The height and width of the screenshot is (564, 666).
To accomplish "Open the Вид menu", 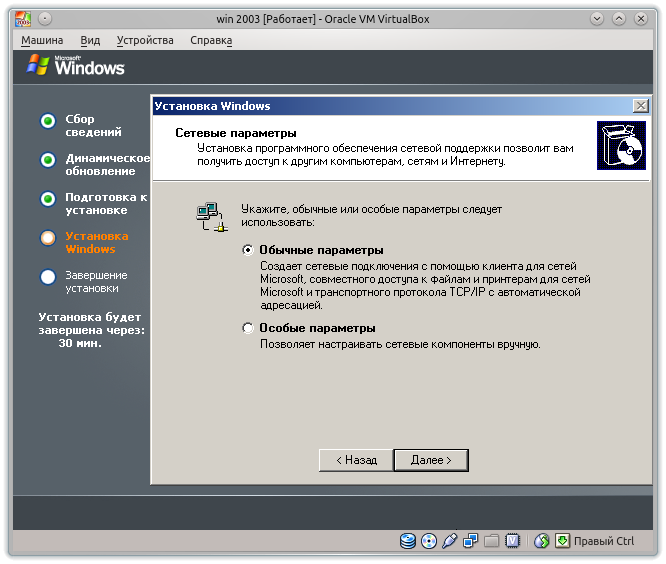I will coord(90,40).
